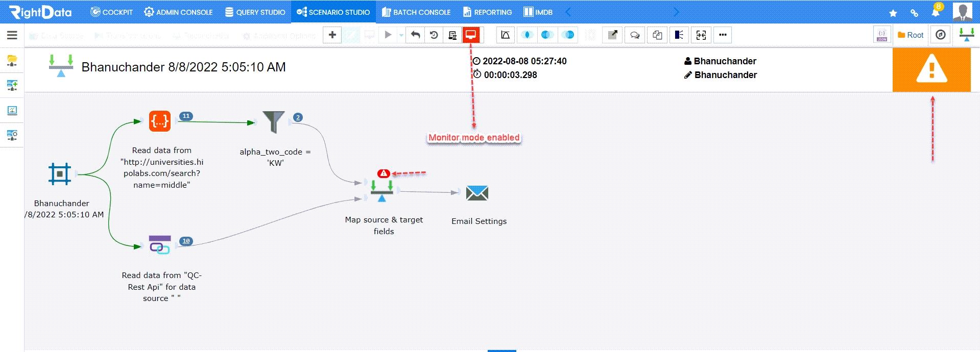Open the Query Studio tab
Image resolution: width=980 pixels, height=352 pixels.
point(255,12)
